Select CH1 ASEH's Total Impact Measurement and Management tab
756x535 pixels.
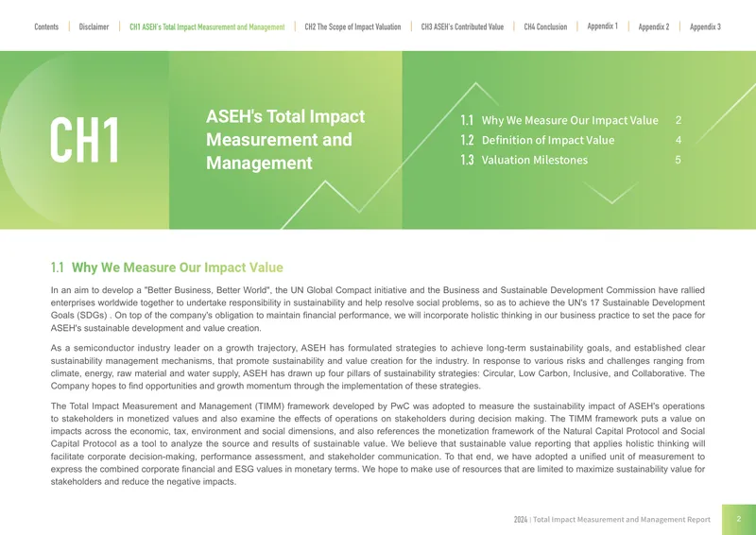click(x=207, y=26)
